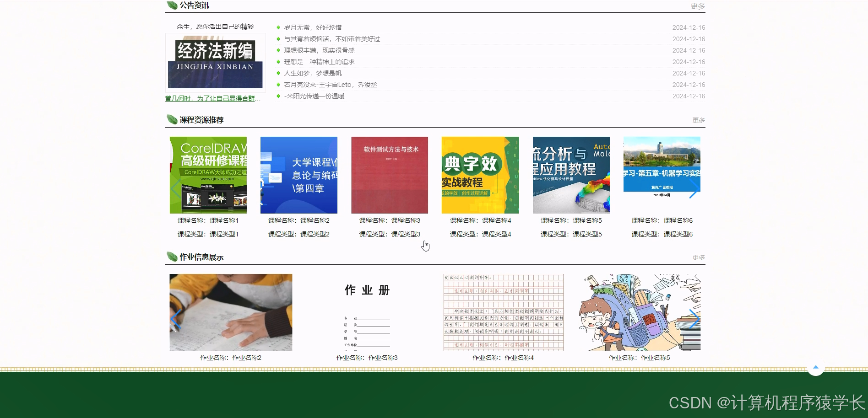The height and width of the screenshot is (418, 868).
Task: Click previous arrow of course carousel
Action: (x=175, y=188)
